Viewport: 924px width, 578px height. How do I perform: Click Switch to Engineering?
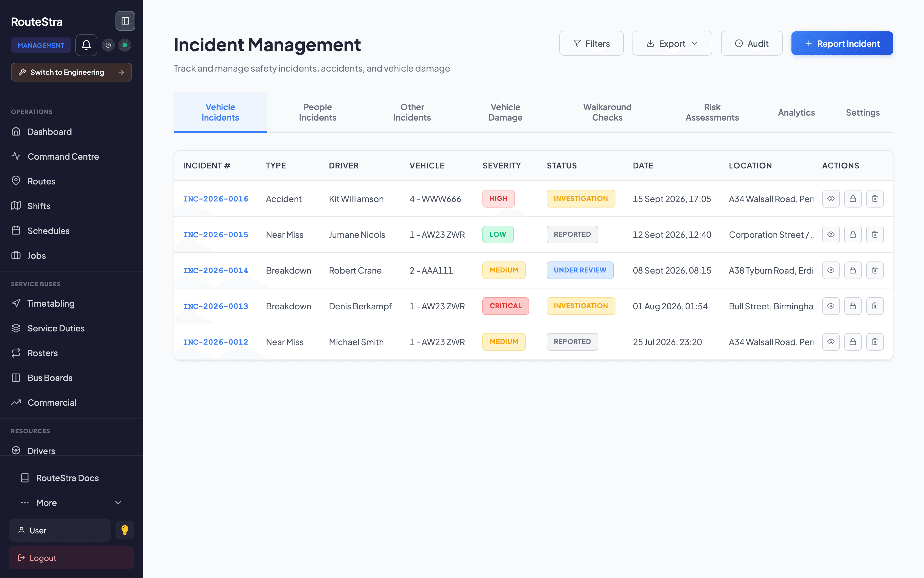point(71,72)
